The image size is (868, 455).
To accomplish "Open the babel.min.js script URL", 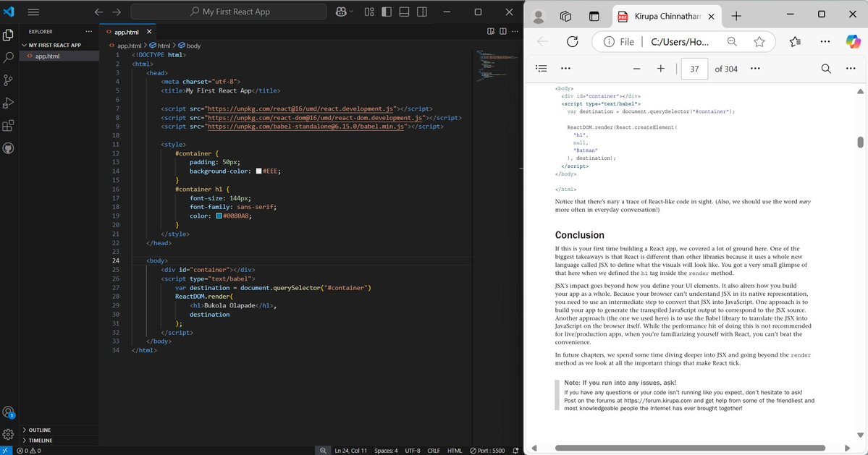I will pyautogui.click(x=306, y=127).
